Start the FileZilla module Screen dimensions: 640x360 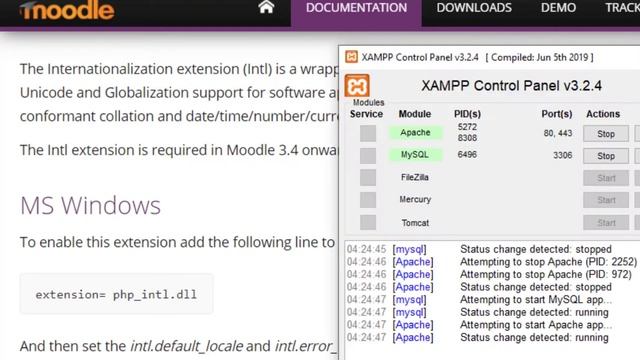coord(606,178)
